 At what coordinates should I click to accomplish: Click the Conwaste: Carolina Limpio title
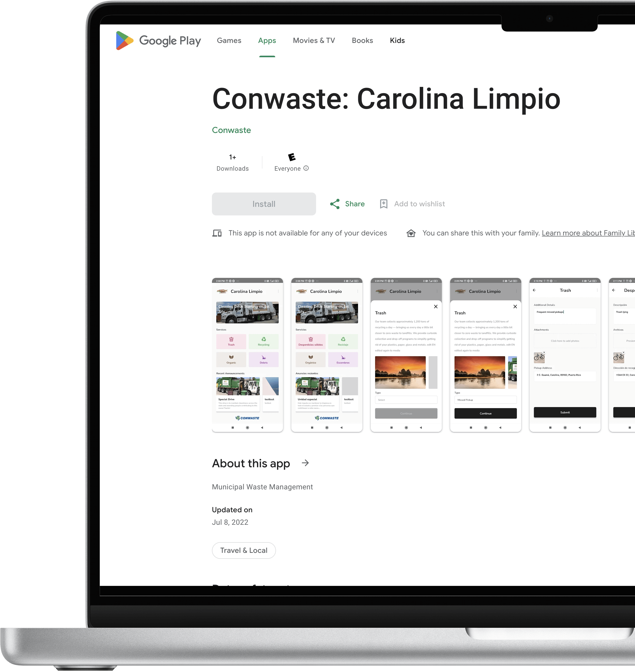pyautogui.click(x=386, y=99)
